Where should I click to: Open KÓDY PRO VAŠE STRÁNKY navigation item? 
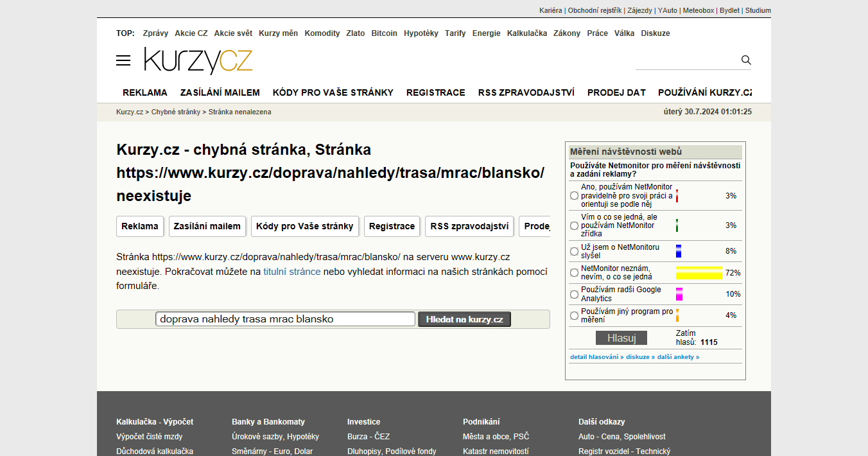(333, 92)
